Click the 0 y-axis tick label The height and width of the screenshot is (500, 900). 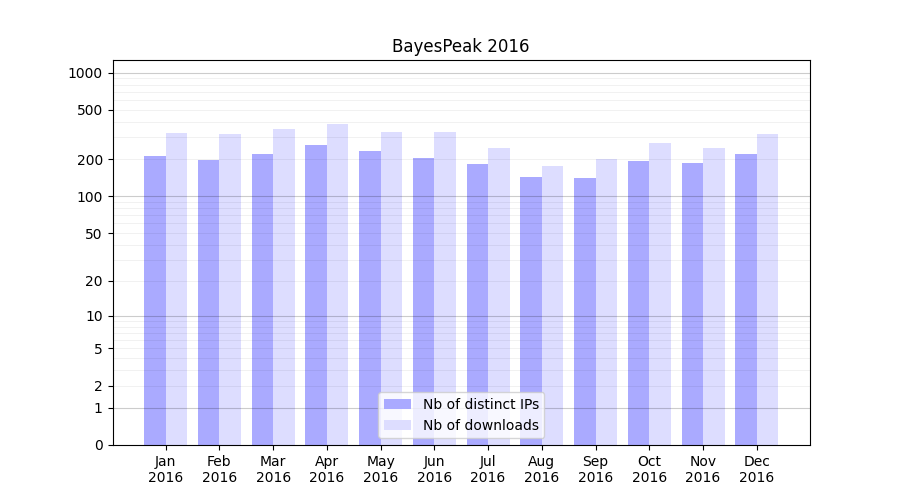(98, 445)
